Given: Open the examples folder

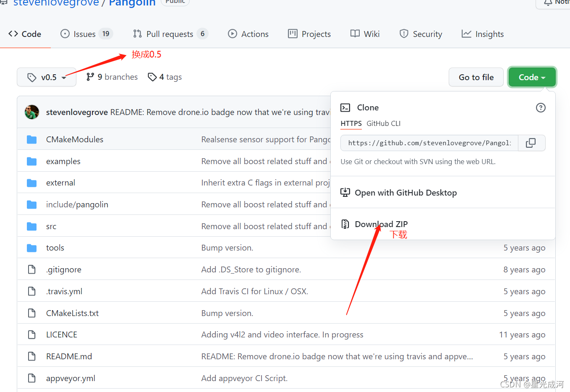Looking at the screenshot, I should click(63, 161).
